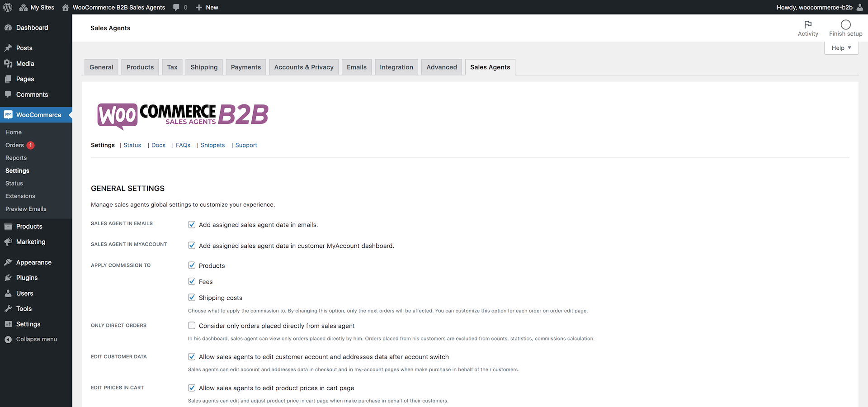
Task: Click the Activity flag icon
Action: point(808,25)
